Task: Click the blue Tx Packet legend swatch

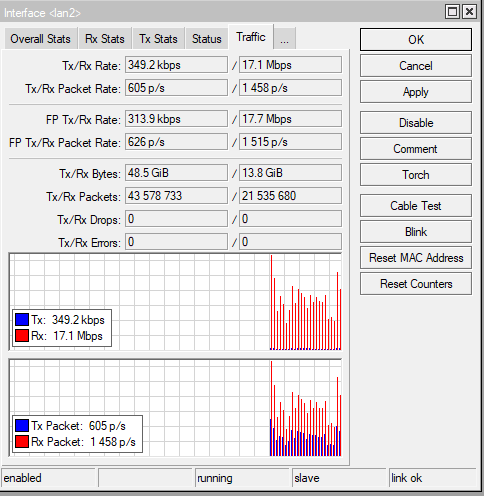Action: 22,426
